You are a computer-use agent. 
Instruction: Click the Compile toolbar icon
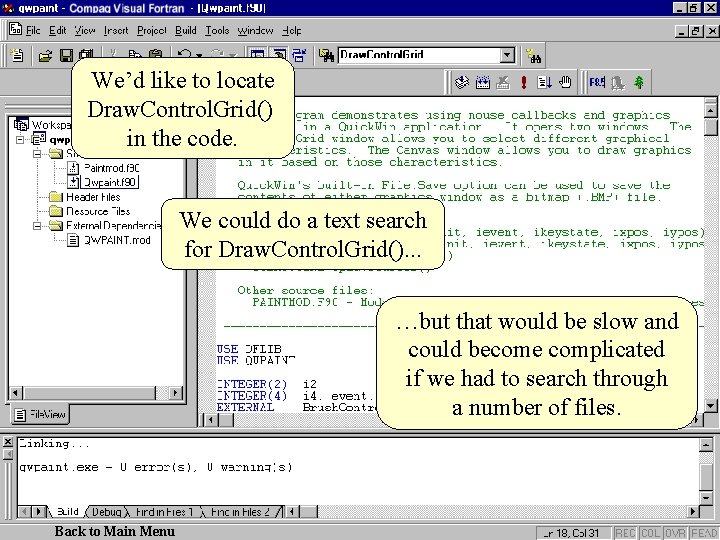coord(461,83)
